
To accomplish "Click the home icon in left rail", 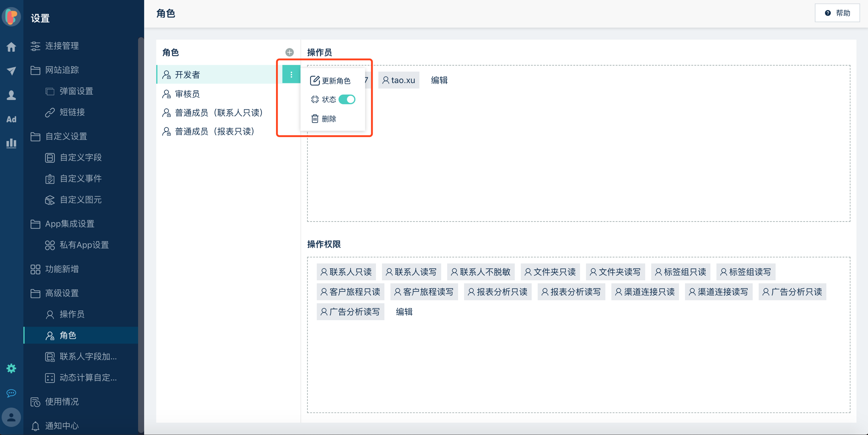I will pyautogui.click(x=11, y=47).
